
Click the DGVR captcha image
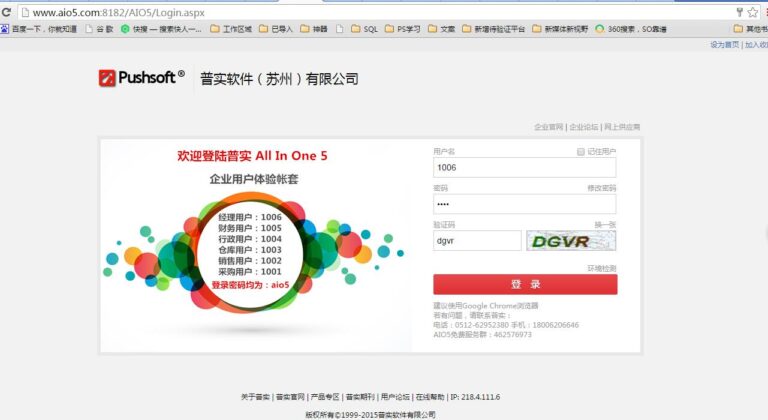click(571, 241)
